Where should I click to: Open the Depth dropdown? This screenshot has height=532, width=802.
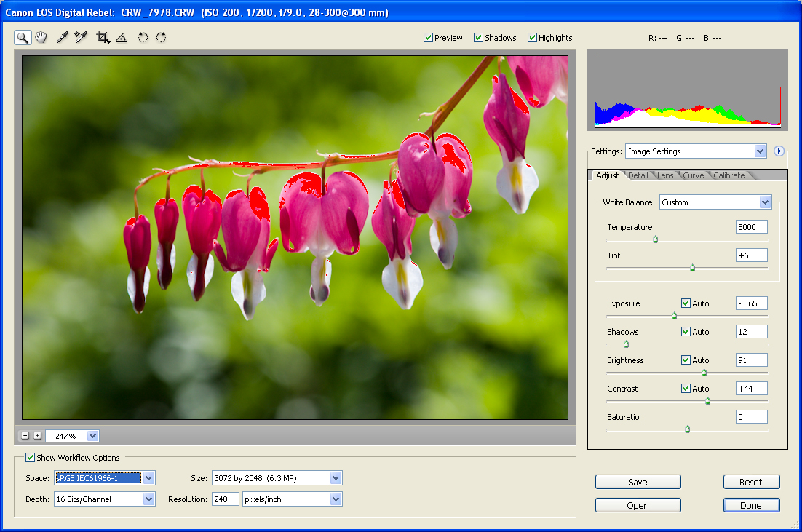[149, 499]
